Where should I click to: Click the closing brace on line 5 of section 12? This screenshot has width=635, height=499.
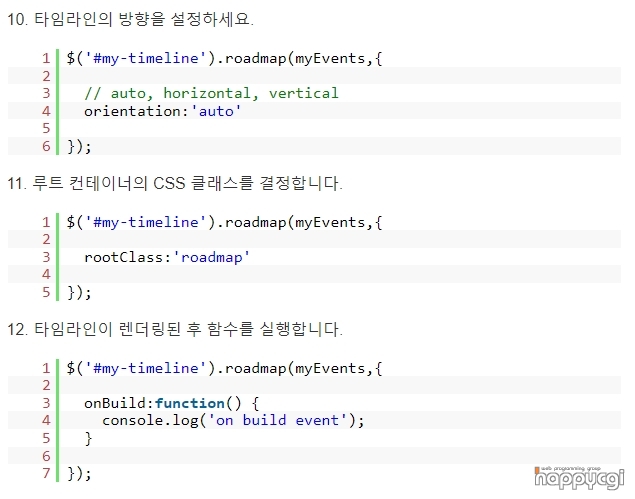(88, 438)
